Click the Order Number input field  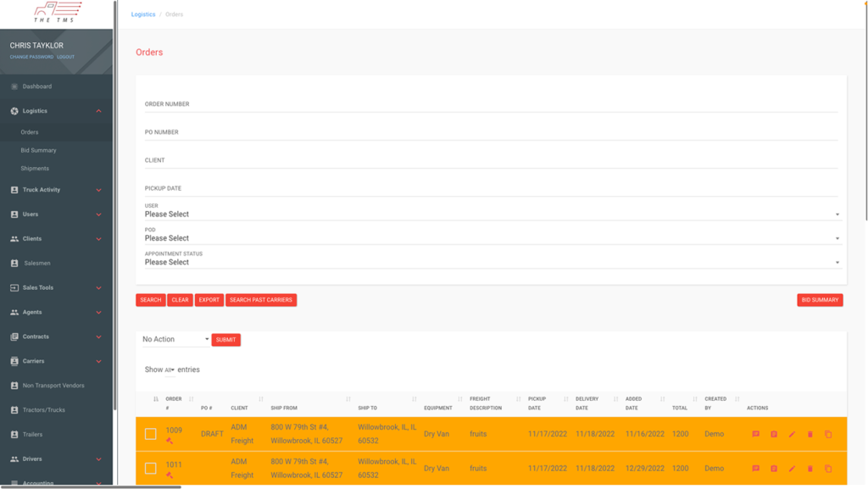point(491,104)
